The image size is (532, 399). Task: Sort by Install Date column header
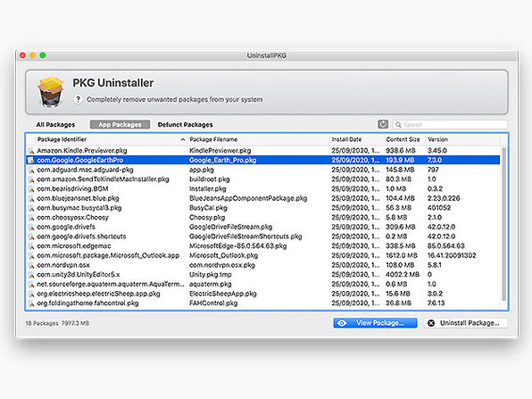[346, 139]
